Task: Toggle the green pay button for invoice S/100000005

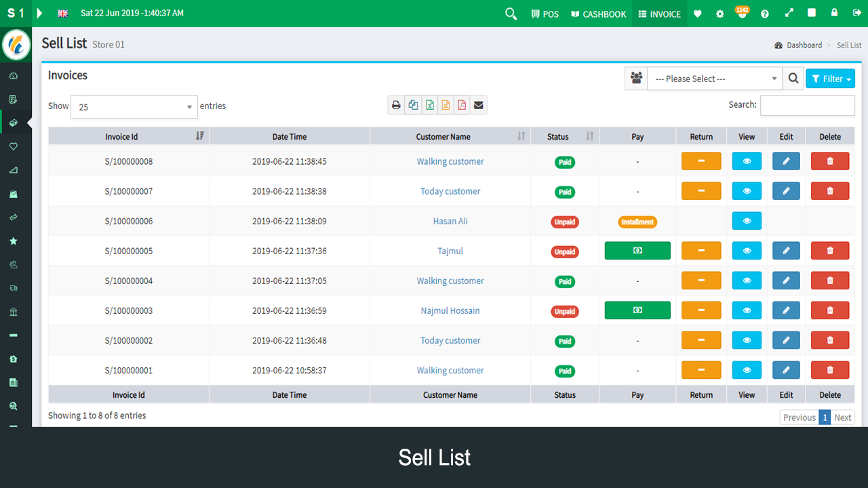Action: 637,250
